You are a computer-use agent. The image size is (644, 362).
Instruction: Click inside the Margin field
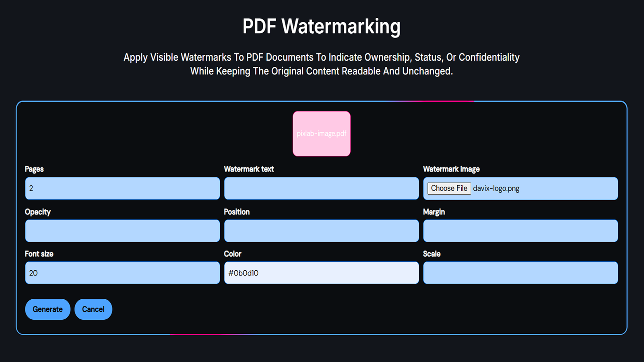(x=520, y=230)
